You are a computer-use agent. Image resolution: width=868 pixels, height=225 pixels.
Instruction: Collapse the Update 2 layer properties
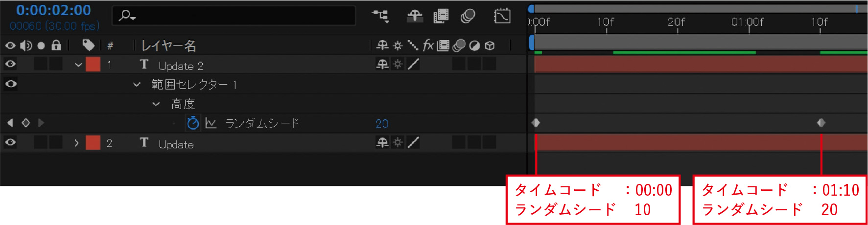coord(78,65)
